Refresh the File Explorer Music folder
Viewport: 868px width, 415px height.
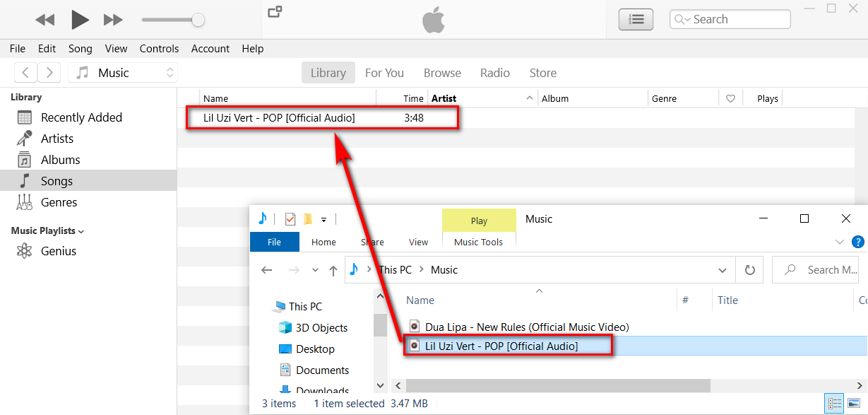749,270
